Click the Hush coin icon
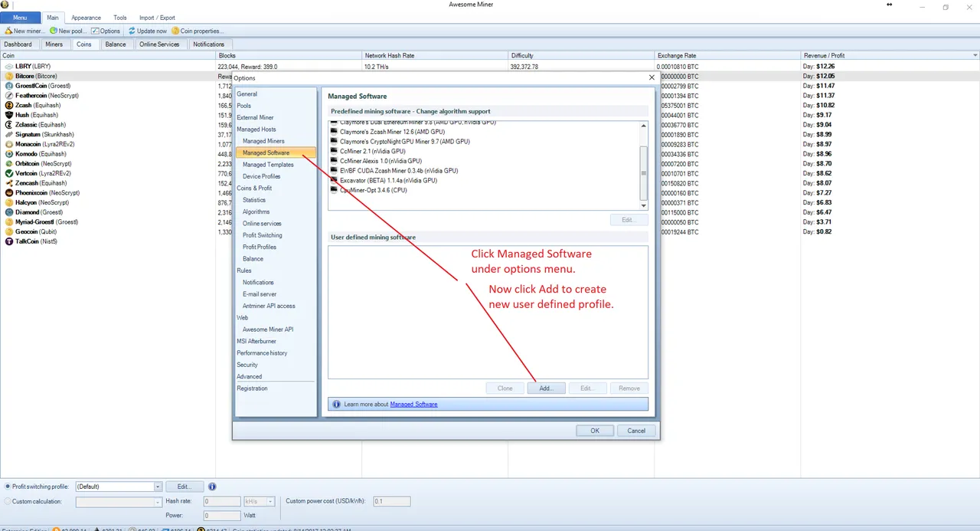 [x=8, y=115]
